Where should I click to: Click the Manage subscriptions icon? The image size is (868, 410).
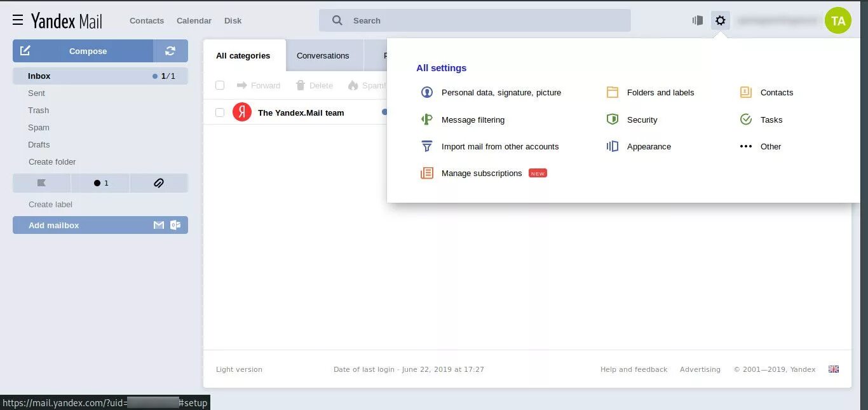point(427,173)
